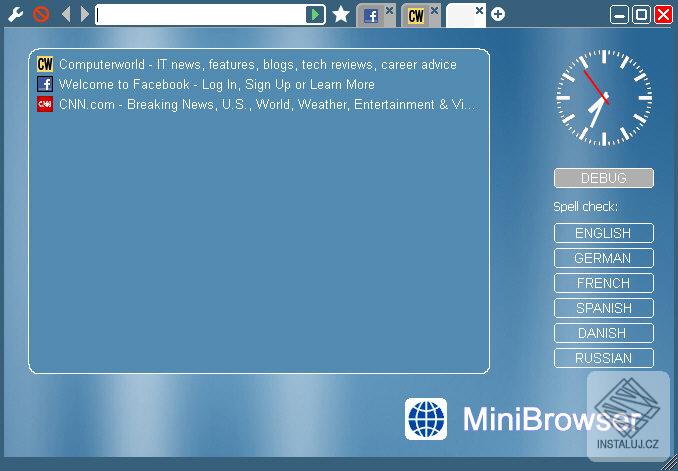Open the CNN.com Breaking News bookmark
This screenshot has width=678, height=471.
tap(257, 104)
